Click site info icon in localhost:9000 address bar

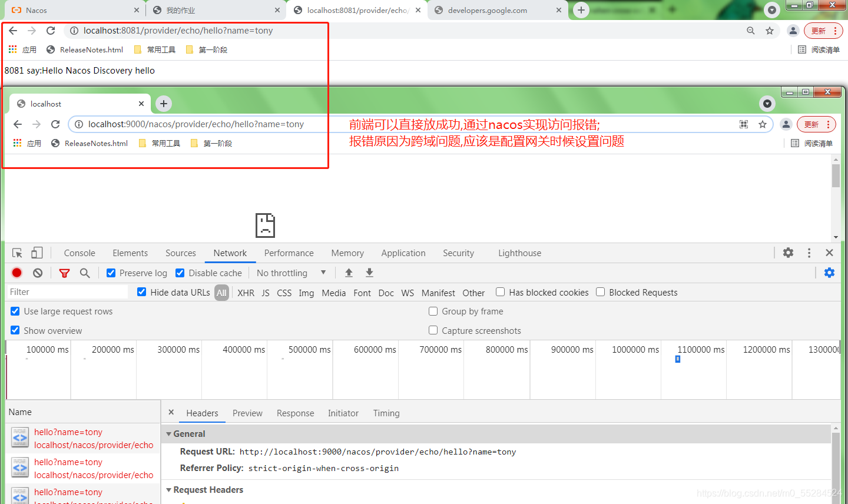(79, 124)
